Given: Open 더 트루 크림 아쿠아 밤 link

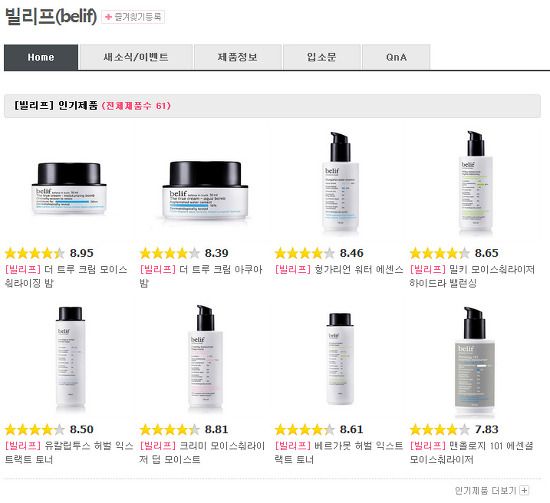Looking at the screenshot, I should [201, 276].
